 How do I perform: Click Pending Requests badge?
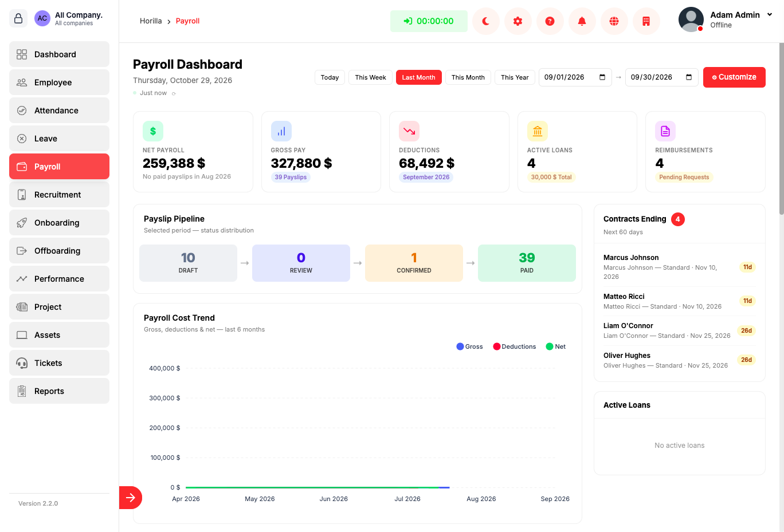click(x=684, y=178)
